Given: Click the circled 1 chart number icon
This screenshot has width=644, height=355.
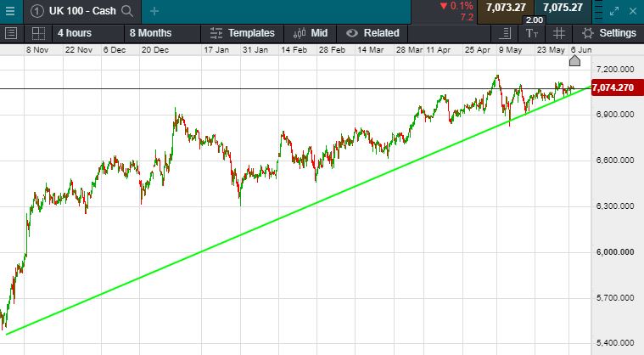Looking at the screenshot, I should pos(37,11).
